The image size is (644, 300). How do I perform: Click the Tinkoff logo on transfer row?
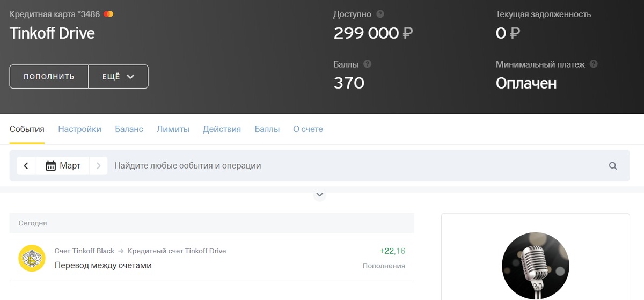32,258
